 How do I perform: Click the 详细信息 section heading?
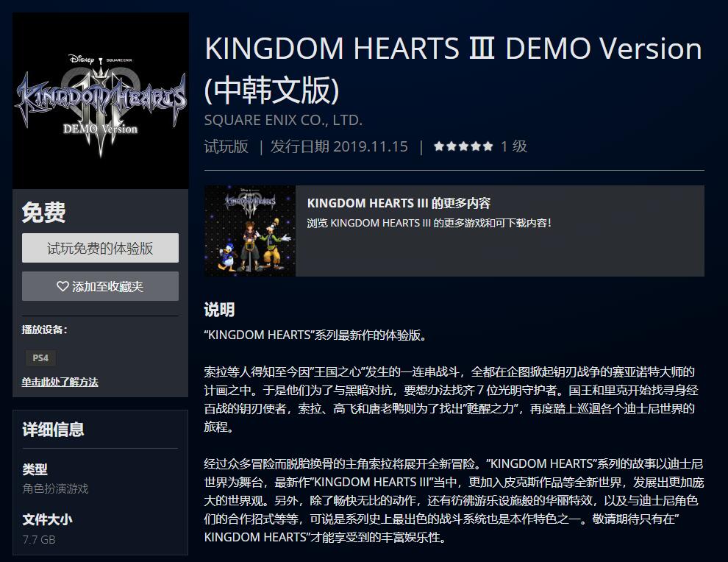53,429
